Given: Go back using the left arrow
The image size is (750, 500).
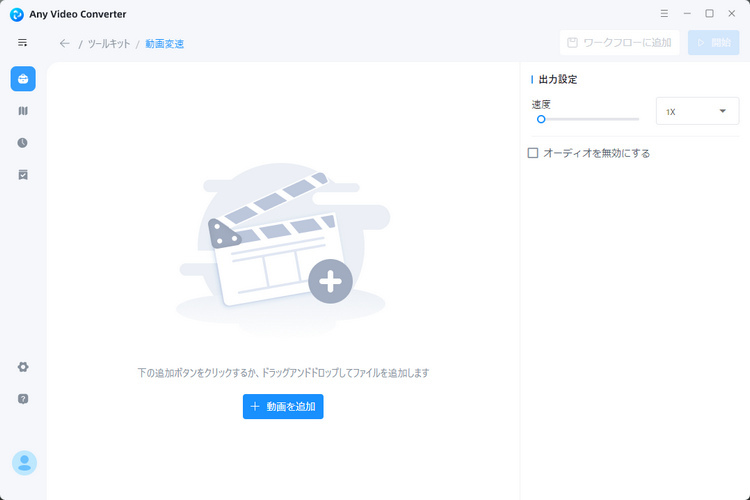Looking at the screenshot, I should click(x=65, y=44).
